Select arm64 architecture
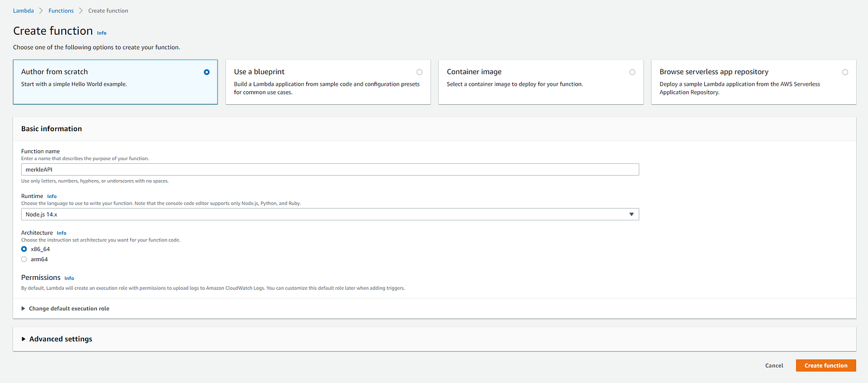 pos(24,259)
